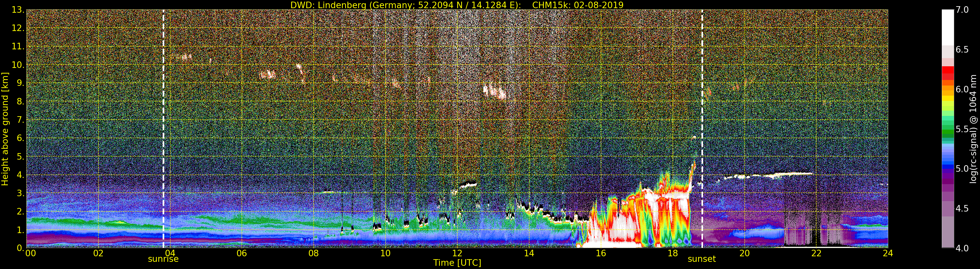The width and height of the screenshot is (980, 269).
Task: Select the '8.' height axis tick label
Action: (x=20, y=102)
